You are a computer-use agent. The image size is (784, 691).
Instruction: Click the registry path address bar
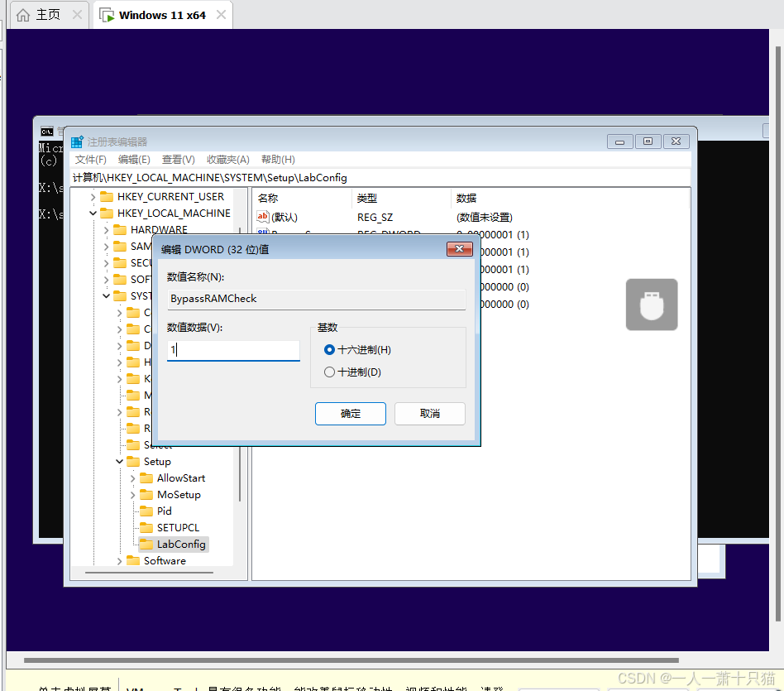point(381,178)
